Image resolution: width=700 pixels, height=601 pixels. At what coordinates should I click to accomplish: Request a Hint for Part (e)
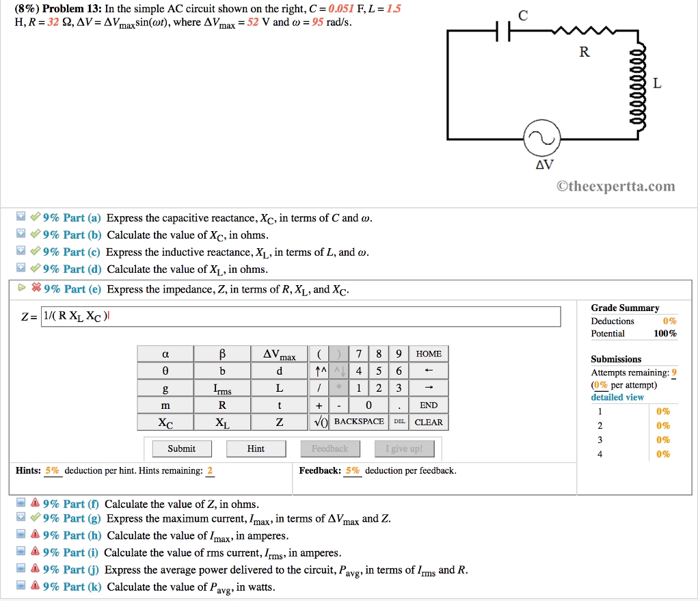coord(256,449)
